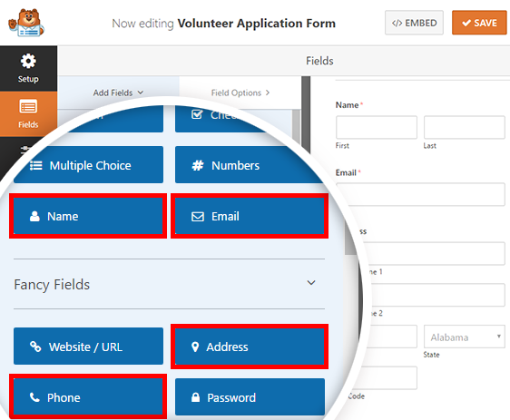The width and height of the screenshot is (510, 420).
Task: Open the Alabama State dropdown
Action: point(464,337)
